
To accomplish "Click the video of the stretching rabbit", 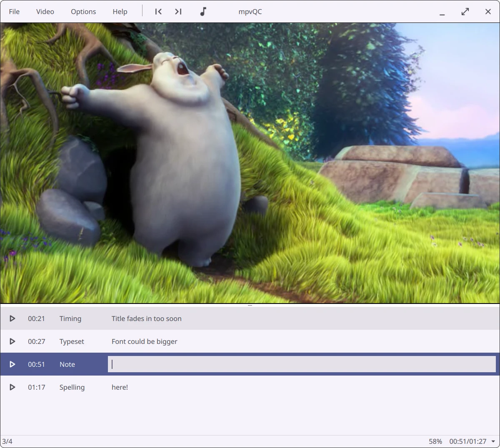I will click(250, 163).
